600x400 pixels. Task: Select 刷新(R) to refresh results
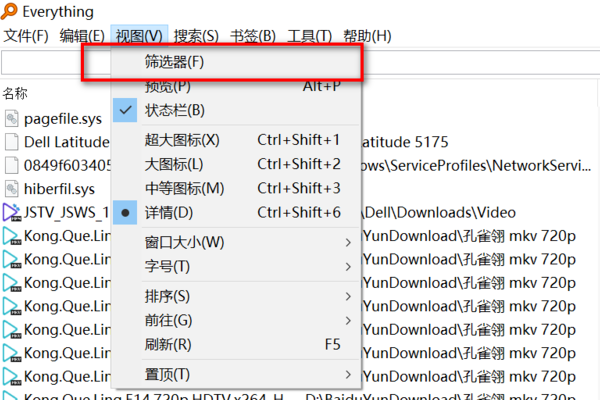pos(236,344)
